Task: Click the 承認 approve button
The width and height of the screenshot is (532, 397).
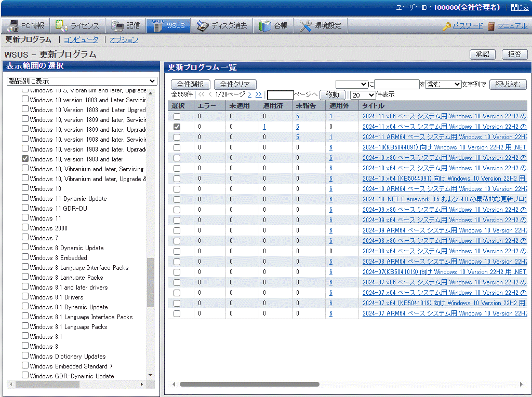Action: [483, 54]
